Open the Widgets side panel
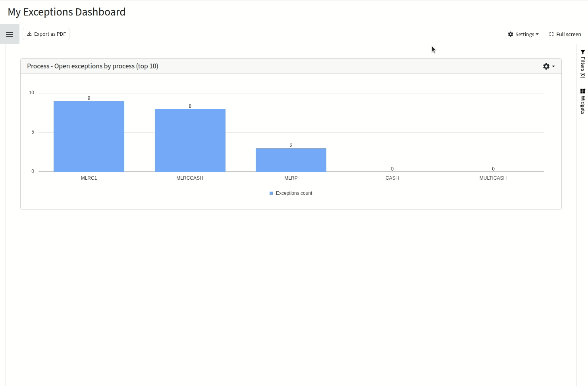This screenshot has height=386, width=588. click(x=582, y=101)
